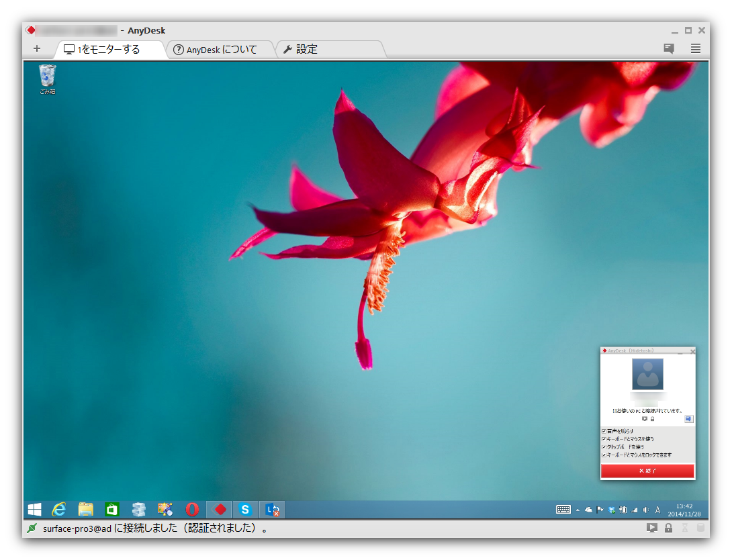
Task: Open the blue chat bubble in the remote AnyDesk panel
Action: [688, 419]
